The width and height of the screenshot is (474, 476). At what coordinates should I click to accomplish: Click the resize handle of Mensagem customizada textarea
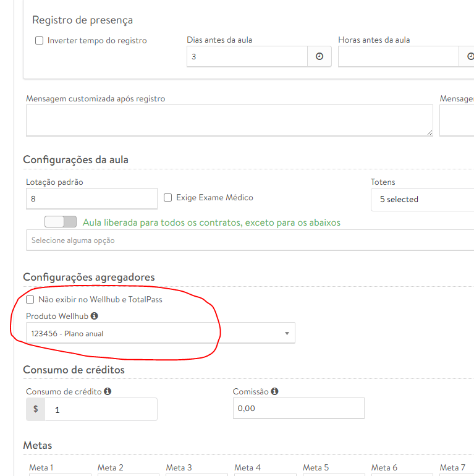[x=429, y=132]
